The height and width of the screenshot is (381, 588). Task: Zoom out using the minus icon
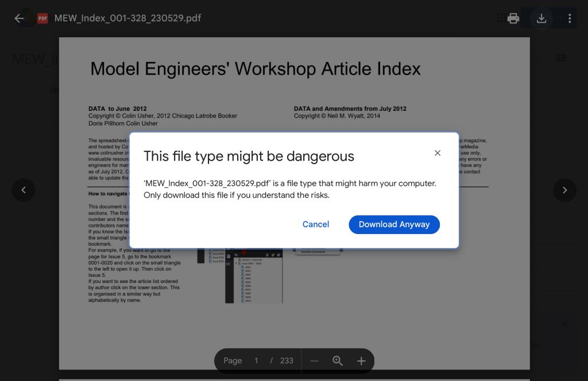click(314, 361)
